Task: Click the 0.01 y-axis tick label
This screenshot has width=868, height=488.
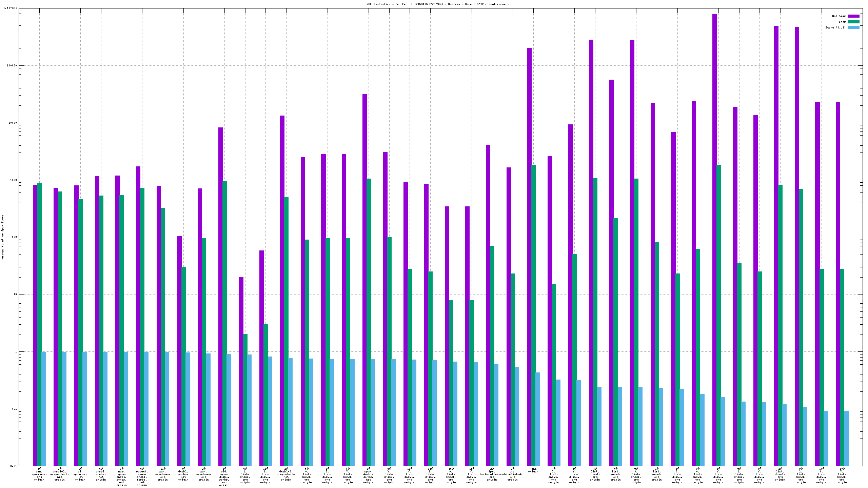Action: pos(13,466)
